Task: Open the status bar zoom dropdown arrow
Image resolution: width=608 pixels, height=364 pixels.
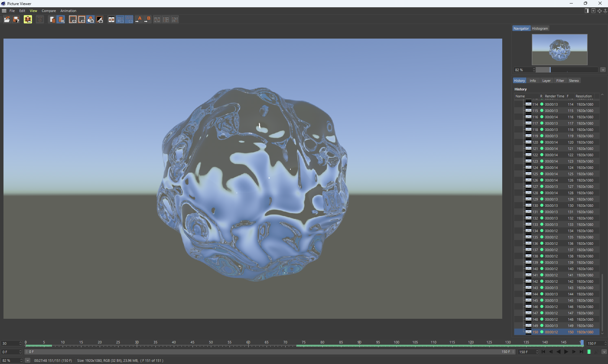Action: (28, 361)
